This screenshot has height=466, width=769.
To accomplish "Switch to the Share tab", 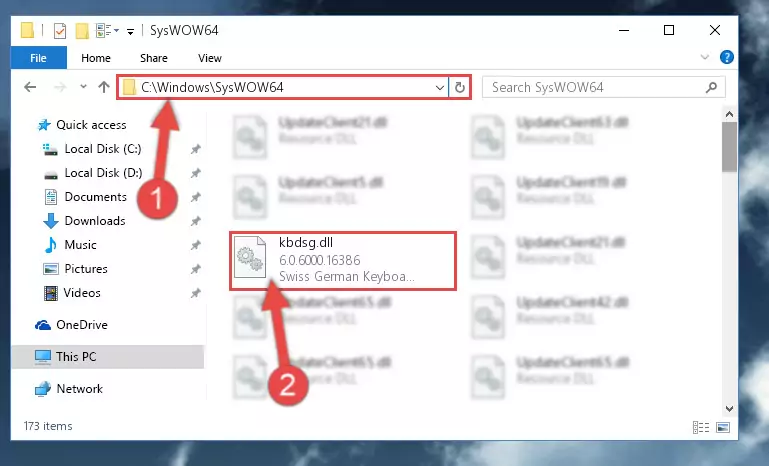I will tap(154, 58).
